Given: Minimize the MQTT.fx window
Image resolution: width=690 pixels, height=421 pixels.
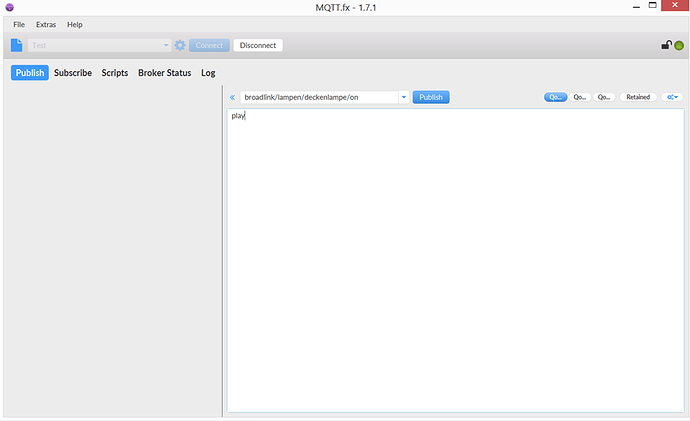Looking at the screenshot, I should 636,7.
